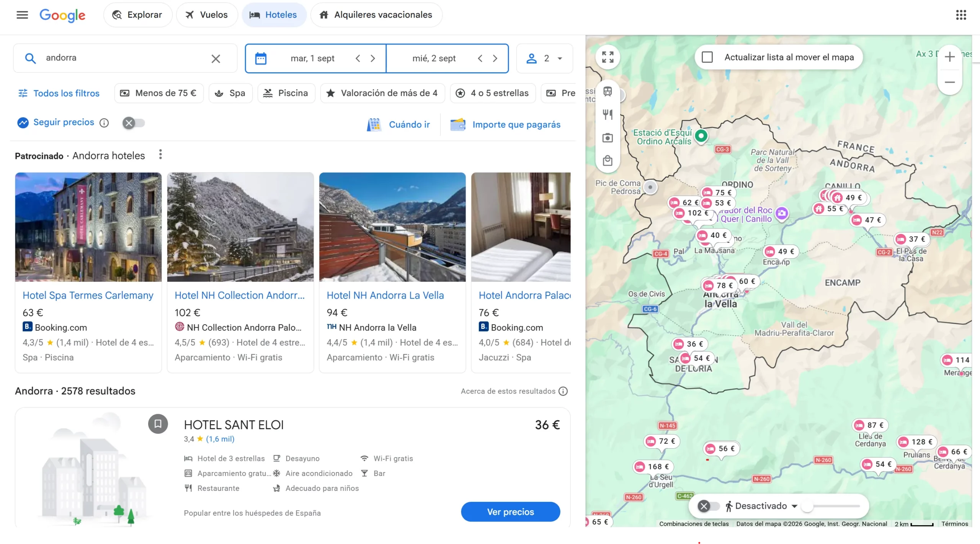The height and width of the screenshot is (544, 980).
Task: Open sponsored results three-dot menu
Action: click(160, 155)
